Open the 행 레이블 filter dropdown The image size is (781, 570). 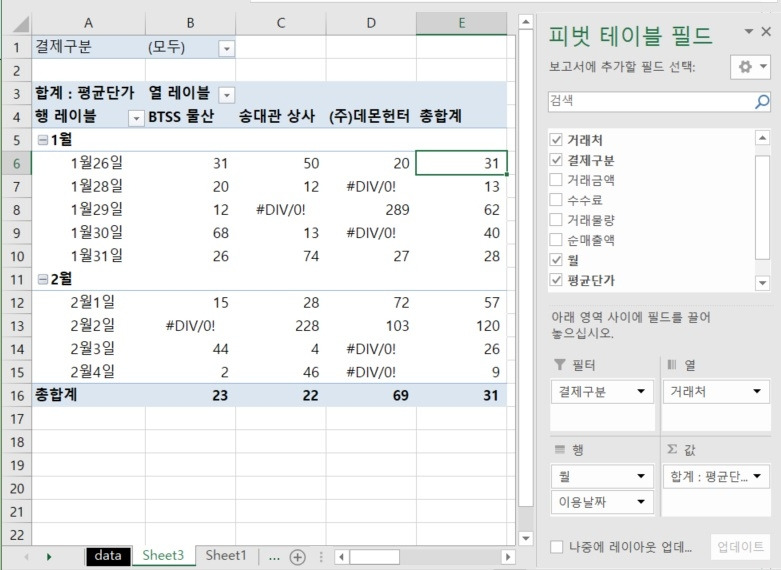tap(136, 119)
